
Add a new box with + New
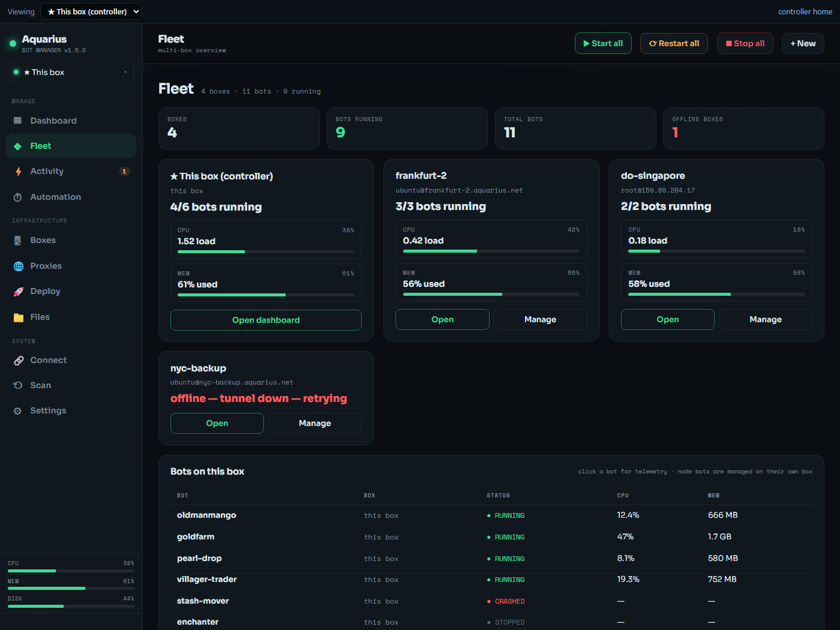click(803, 43)
